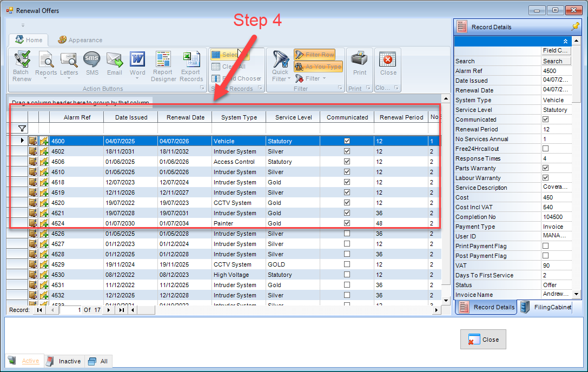
Task: Toggle Communicated checkbox for row 4518
Action: pos(347,182)
